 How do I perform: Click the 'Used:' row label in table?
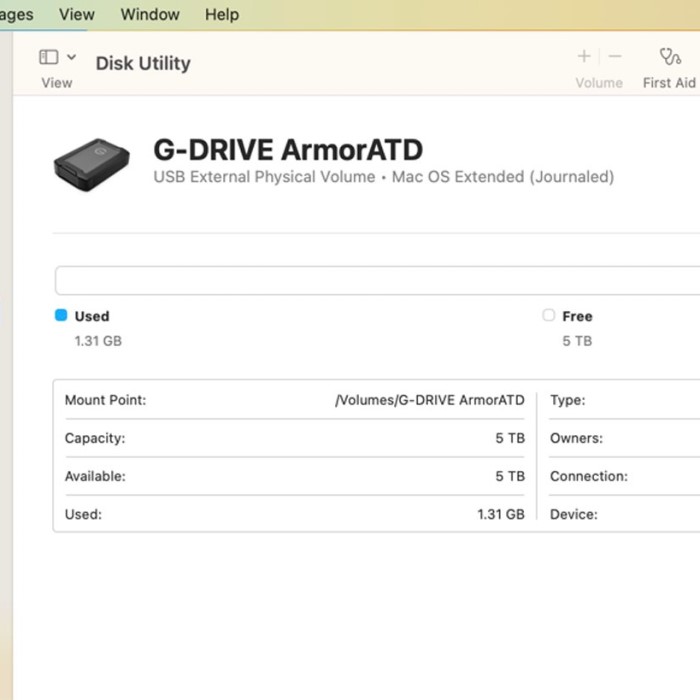(83, 514)
